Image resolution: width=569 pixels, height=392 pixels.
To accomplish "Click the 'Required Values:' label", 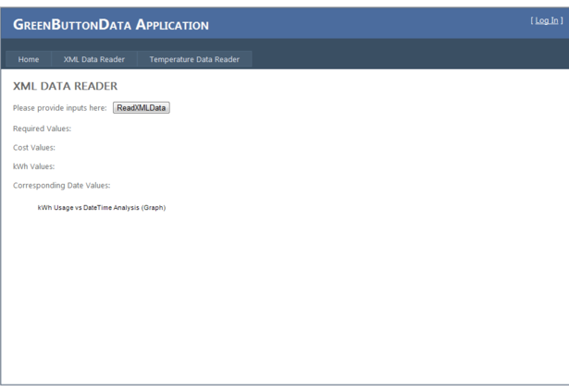I will [42, 129].
